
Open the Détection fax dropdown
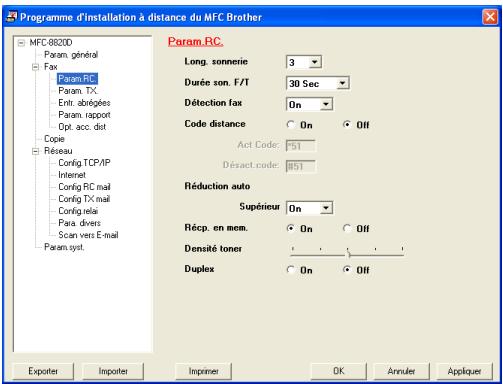pyautogui.click(x=326, y=104)
